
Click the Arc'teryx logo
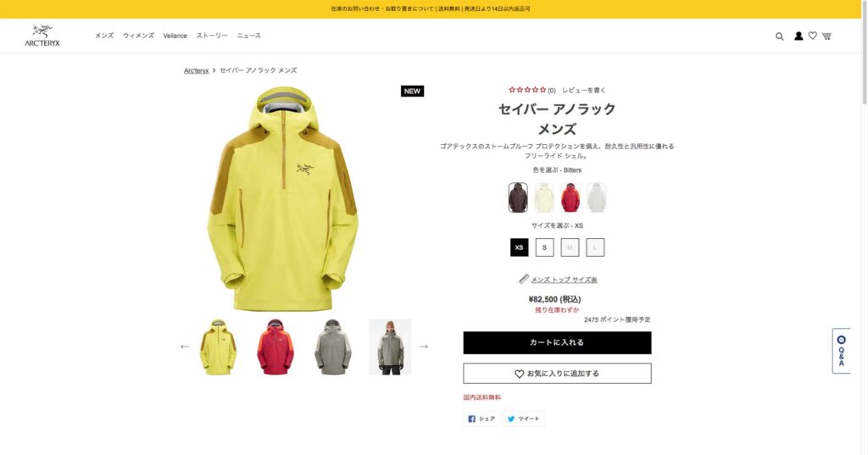pyautogui.click(x=42, y=36)
